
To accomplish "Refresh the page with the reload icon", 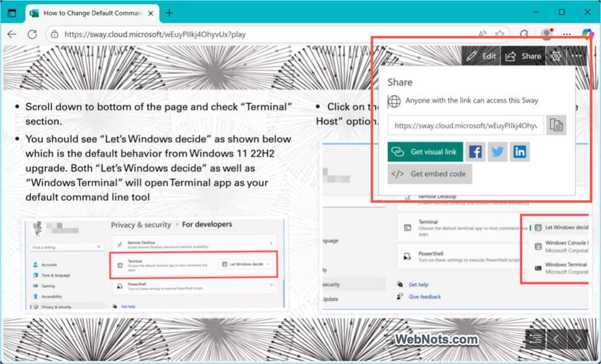I will 32,35.
